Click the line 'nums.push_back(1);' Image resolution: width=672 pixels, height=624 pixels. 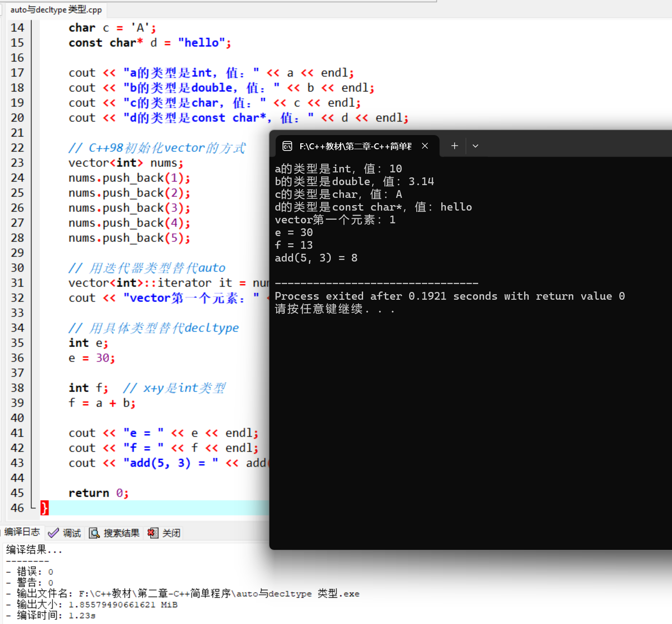130,178
